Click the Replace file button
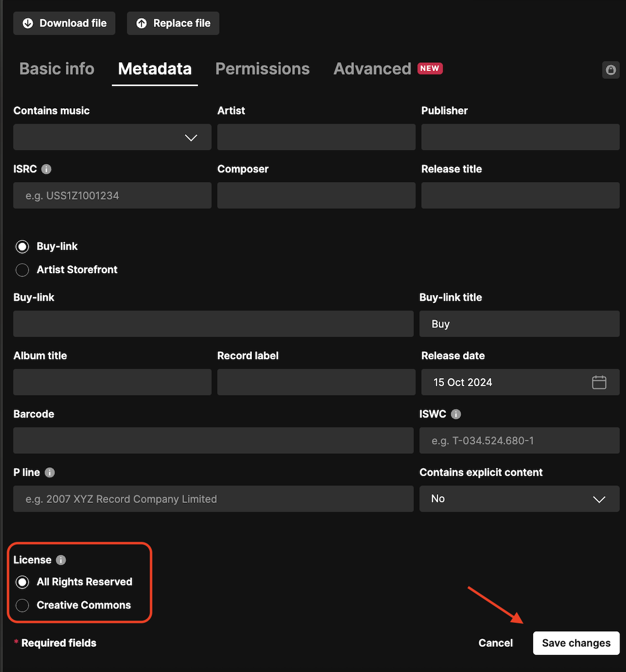Viewport: 626px width, 672px height. pos(173,23)
